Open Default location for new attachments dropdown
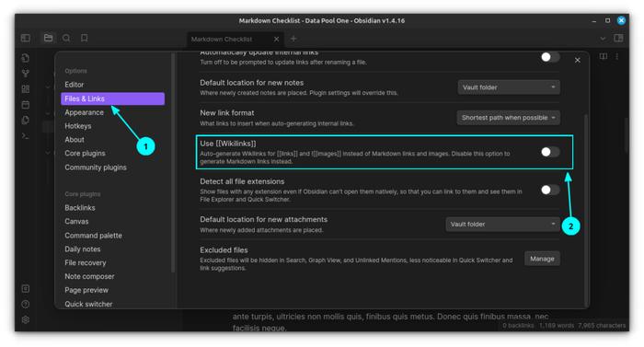Image resolution: width=644 pixels, height=347 pixels. [502, 224]
